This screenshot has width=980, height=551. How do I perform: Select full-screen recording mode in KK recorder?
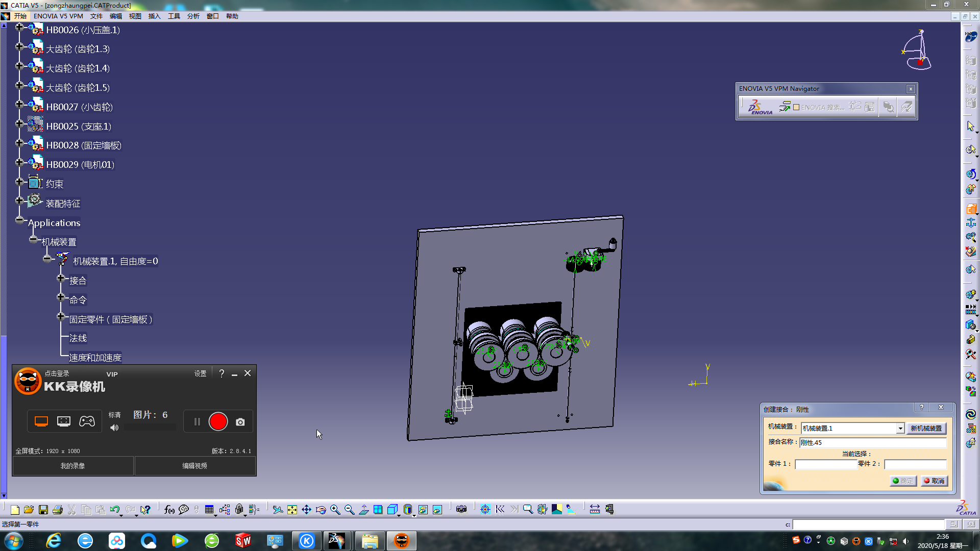pyautogui.click(x=41, y=421)
